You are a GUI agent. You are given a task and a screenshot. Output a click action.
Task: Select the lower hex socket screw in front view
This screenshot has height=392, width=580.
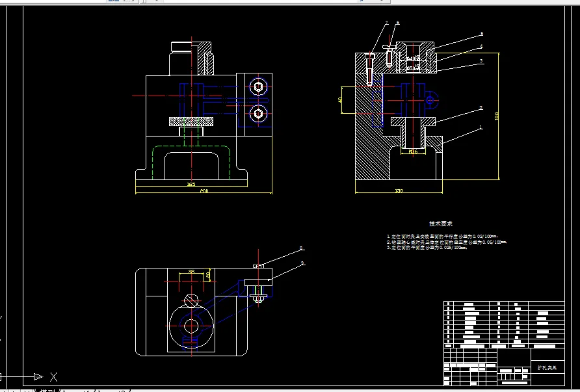coord(258,113)
